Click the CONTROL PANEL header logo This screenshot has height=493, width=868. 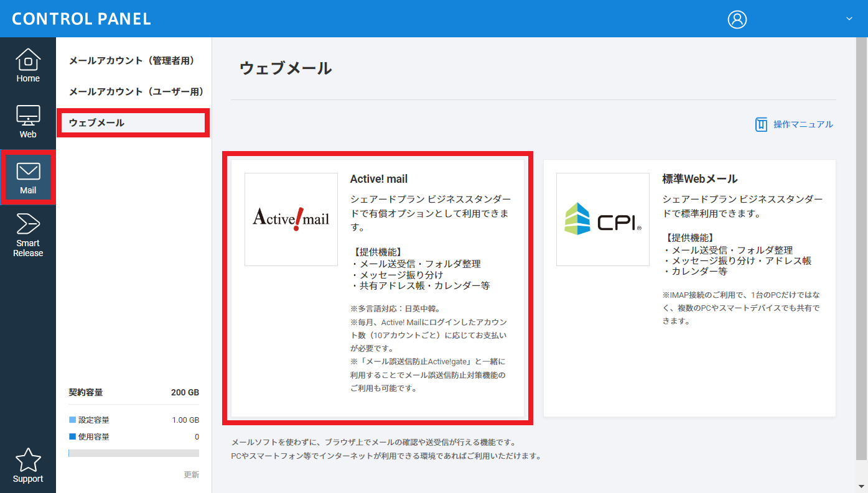[x=82, y=19]
